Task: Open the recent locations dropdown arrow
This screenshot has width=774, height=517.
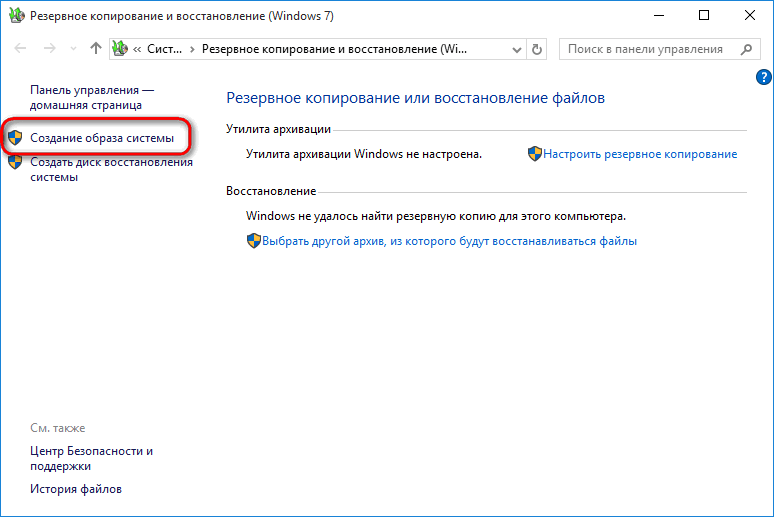Action: click(x=74, y=49)
